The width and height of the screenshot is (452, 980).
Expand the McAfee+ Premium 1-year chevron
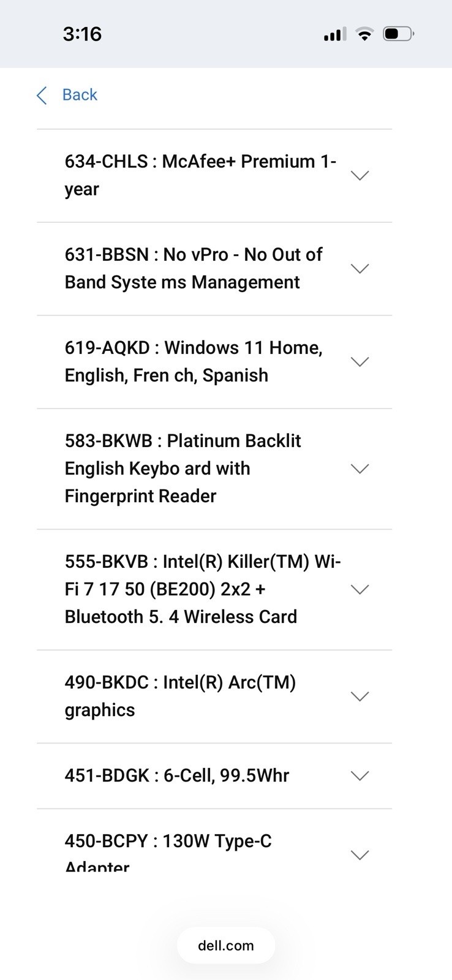[x=360, y=176]
